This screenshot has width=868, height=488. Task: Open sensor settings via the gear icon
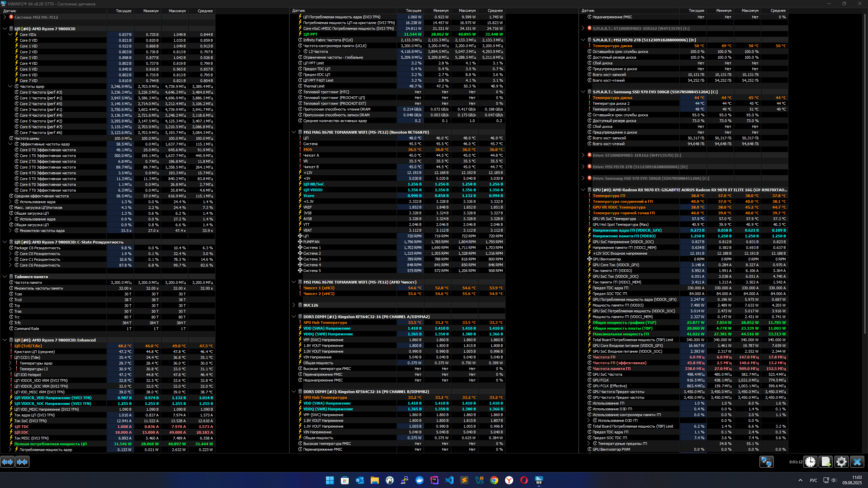click(841, 462)
